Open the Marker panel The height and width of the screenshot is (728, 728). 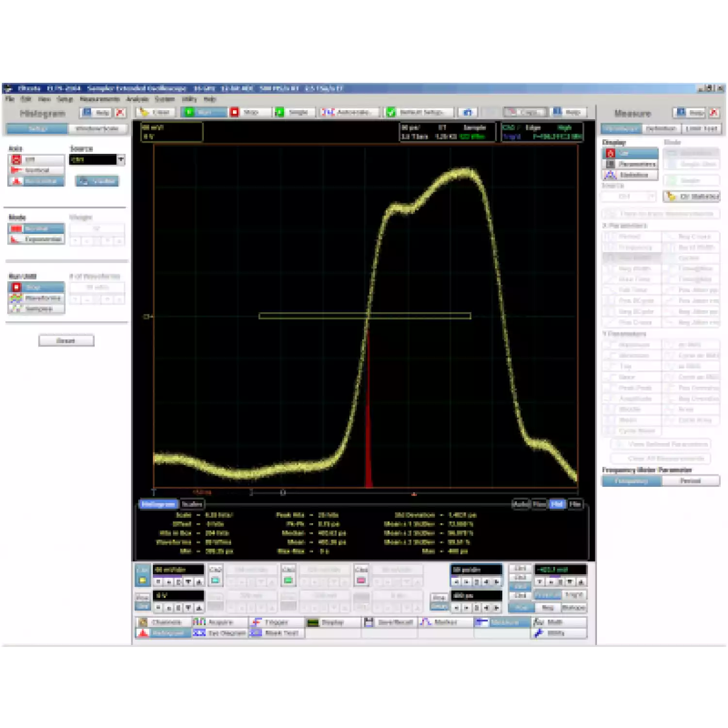tap(445, 622)
